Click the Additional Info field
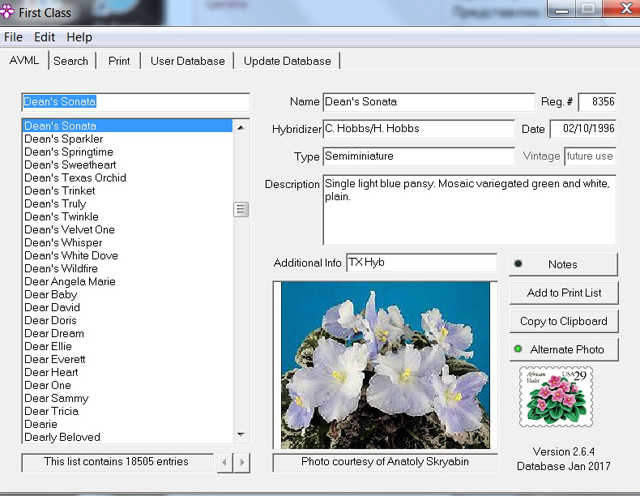The image size is (640, 496). [x=422, y=262]
